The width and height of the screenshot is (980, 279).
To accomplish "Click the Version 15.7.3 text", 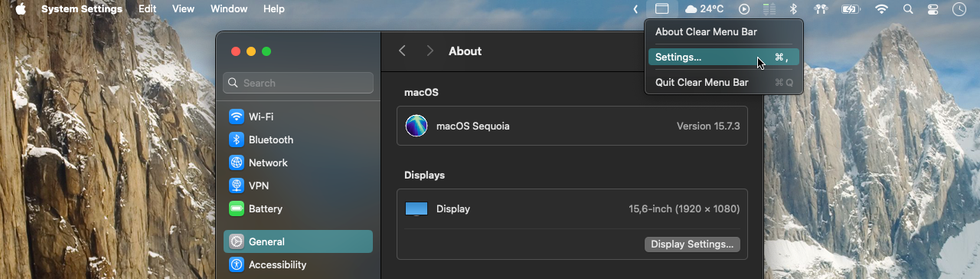I will pyautogui.click(x=708, y=126).
